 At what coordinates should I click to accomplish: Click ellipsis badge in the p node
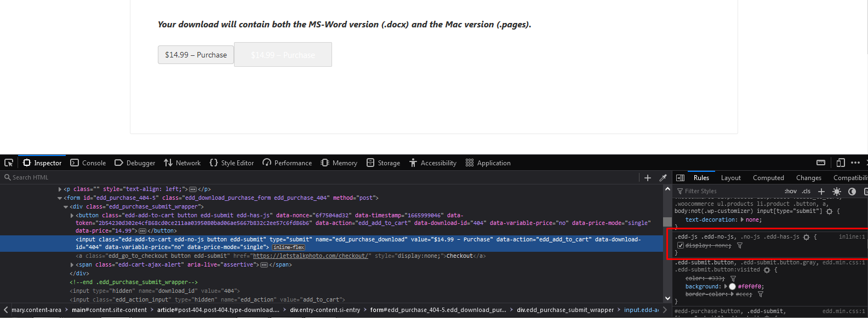192,189
